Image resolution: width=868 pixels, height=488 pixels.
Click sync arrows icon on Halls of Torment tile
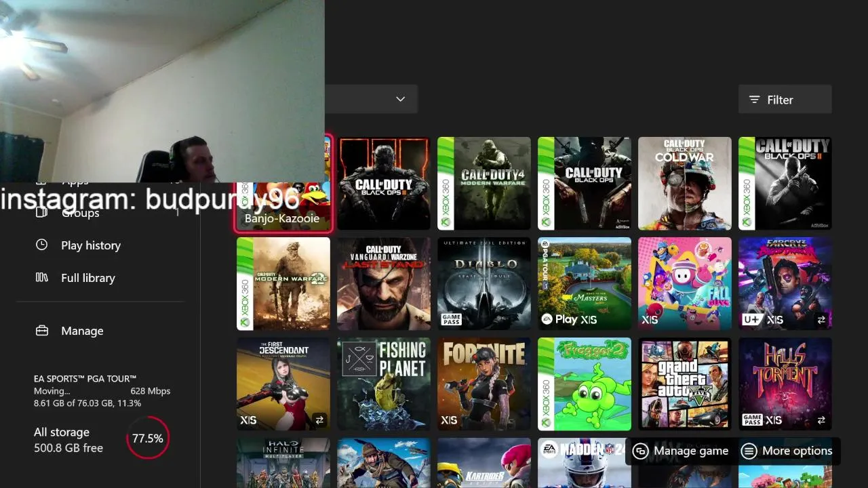pos(821,420)
